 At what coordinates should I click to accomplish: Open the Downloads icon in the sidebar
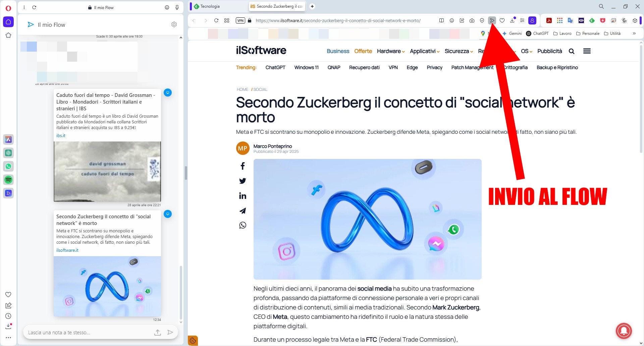point(8,326)
